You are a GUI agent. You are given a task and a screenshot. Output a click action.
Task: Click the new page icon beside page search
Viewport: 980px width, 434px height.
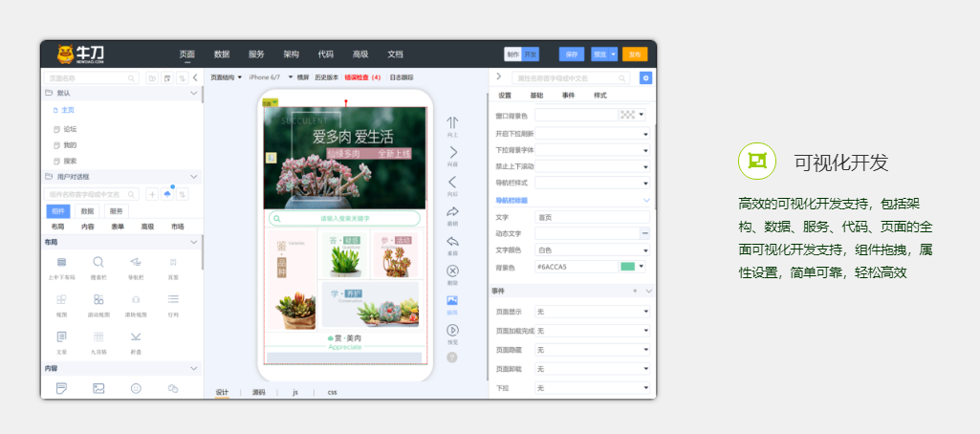167,78
